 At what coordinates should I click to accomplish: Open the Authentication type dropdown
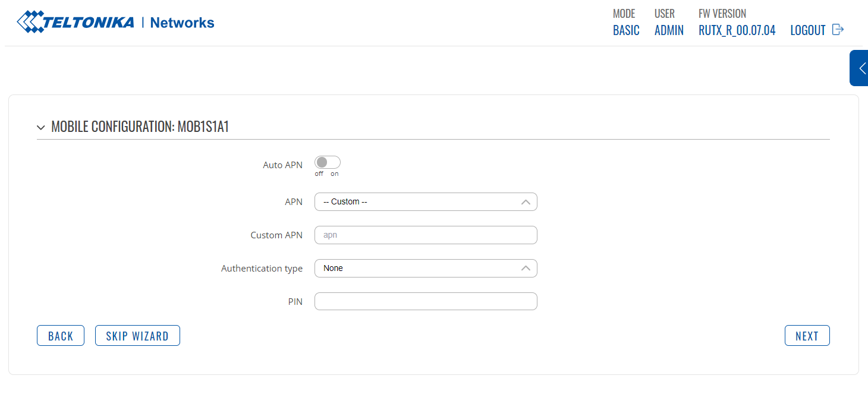[425, 269]
